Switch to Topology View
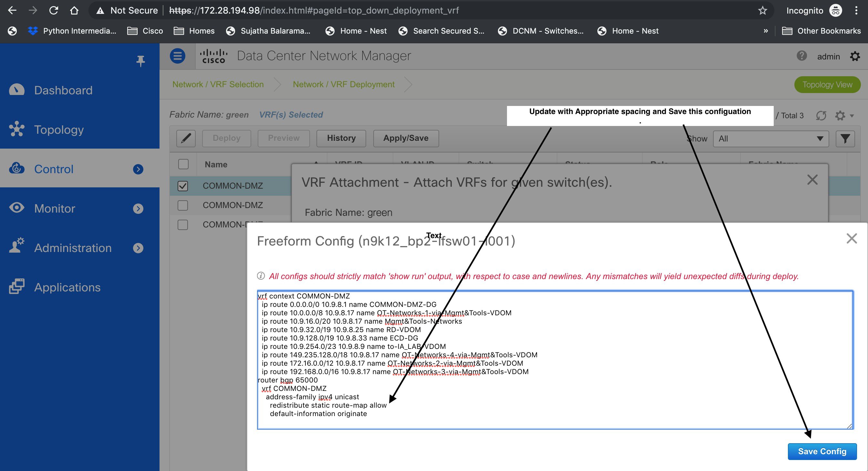The height and width of the screenshot is (471, 868). click(827, 85)
